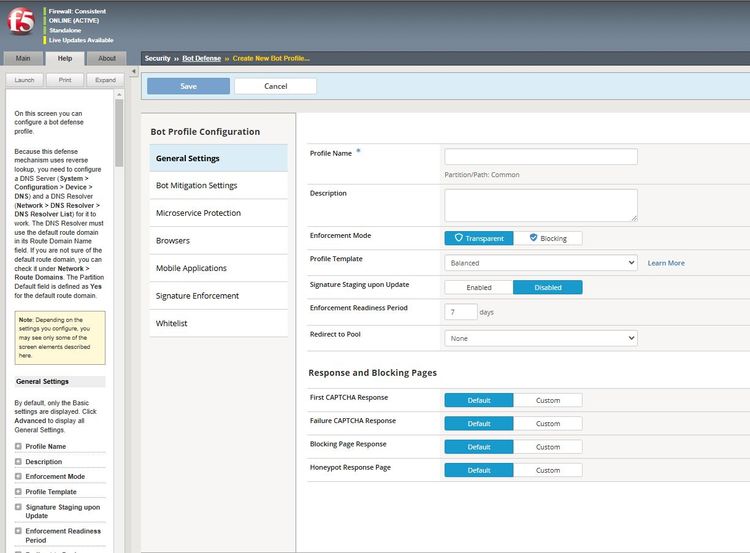
Task: Click into the Profile Name text field
Action: (x=540, y=156)
